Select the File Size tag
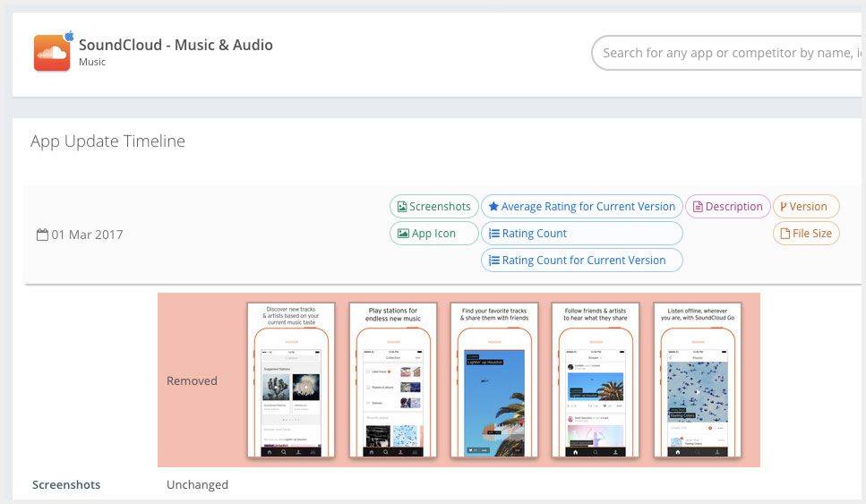The height and width of the screenshot is (504, 866). click(805, 234)
